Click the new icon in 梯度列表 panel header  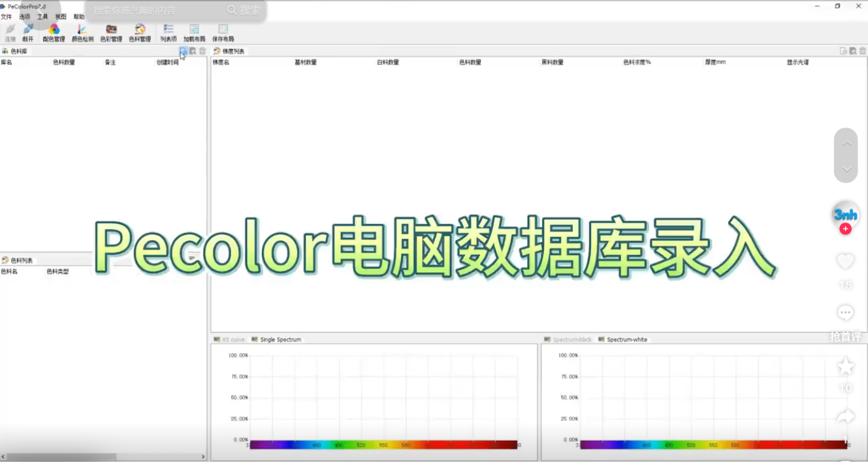844,51
